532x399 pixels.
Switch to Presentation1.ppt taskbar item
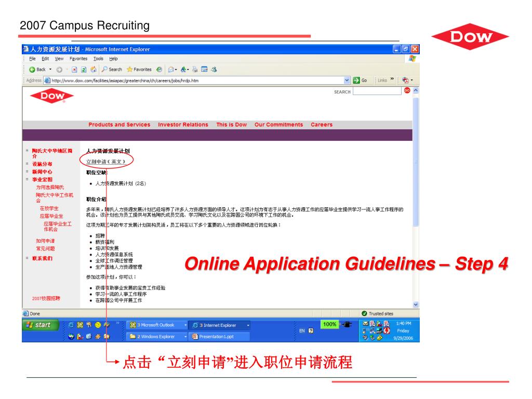point(220,337)
